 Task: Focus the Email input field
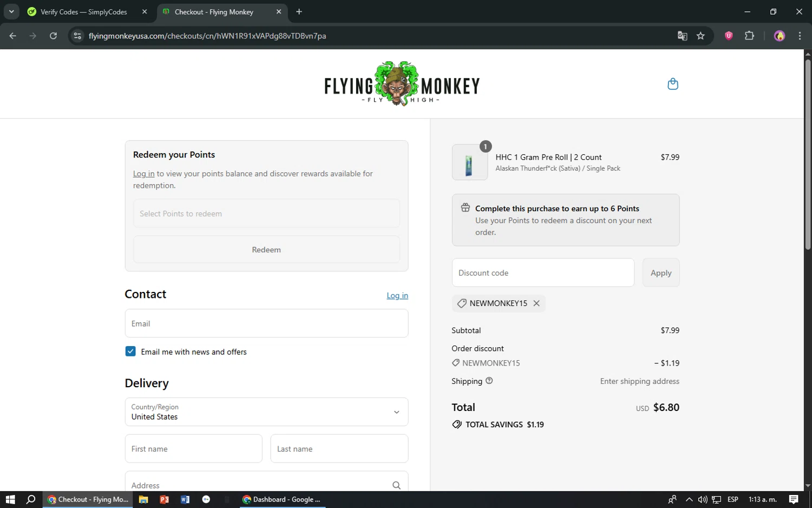(x=266, y=323)
